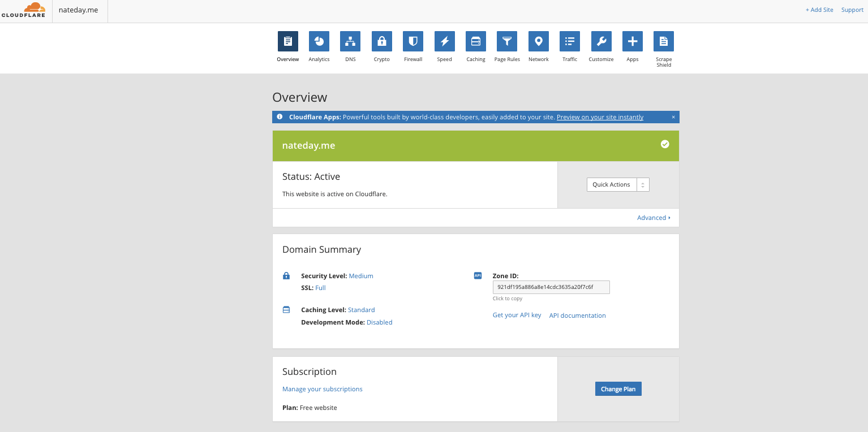Click the Cloudflare logo

pos(23,10)
